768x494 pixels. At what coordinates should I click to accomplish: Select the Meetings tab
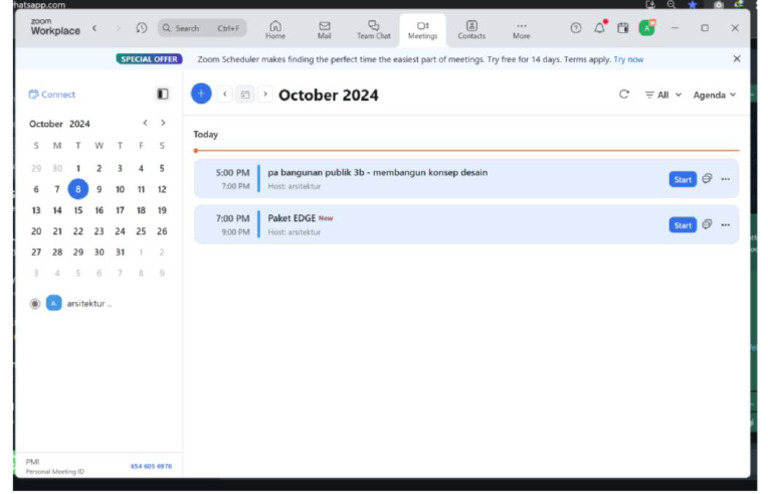(x=422, y=29)
